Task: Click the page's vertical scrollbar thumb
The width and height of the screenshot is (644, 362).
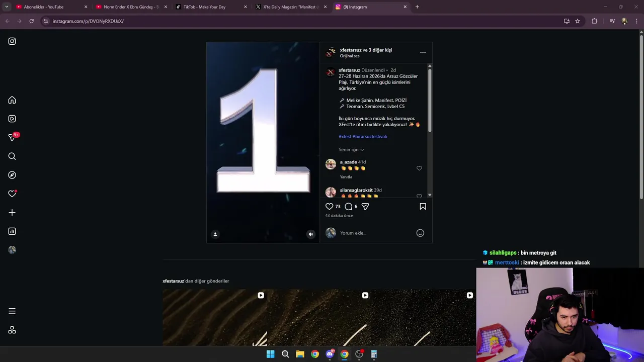Action: click(x=641, y=117)
